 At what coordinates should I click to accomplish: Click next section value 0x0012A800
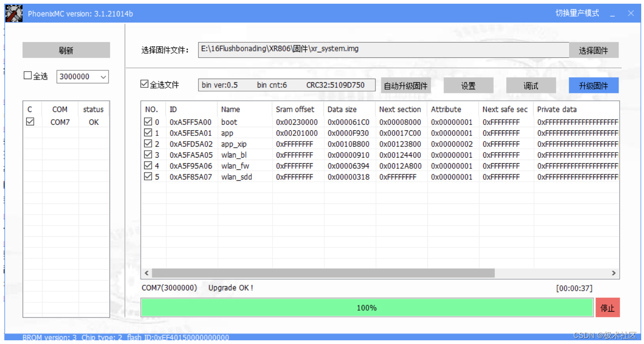click(x=400, y=166)
